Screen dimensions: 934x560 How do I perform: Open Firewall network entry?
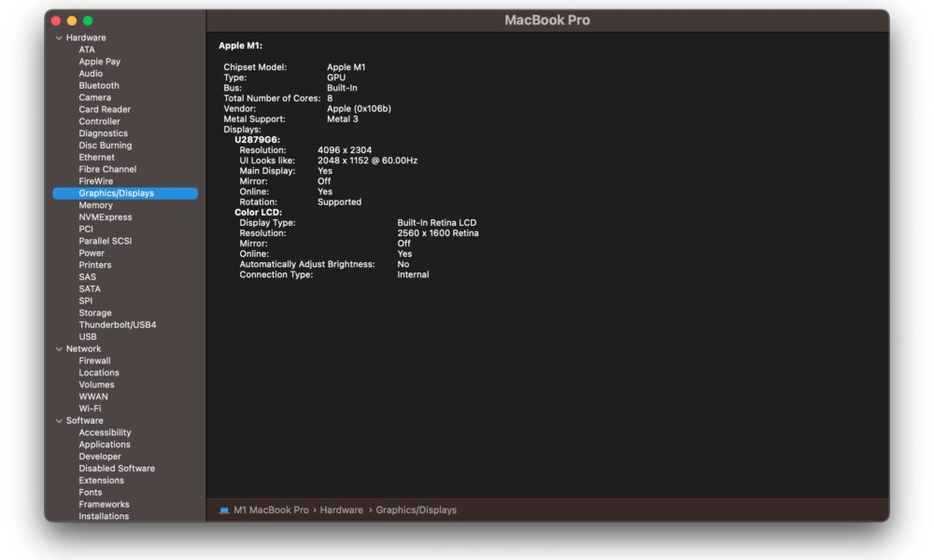(x=94, y=360)
